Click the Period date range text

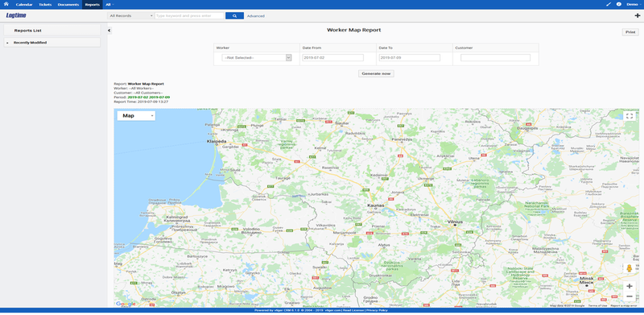(148, 97)
